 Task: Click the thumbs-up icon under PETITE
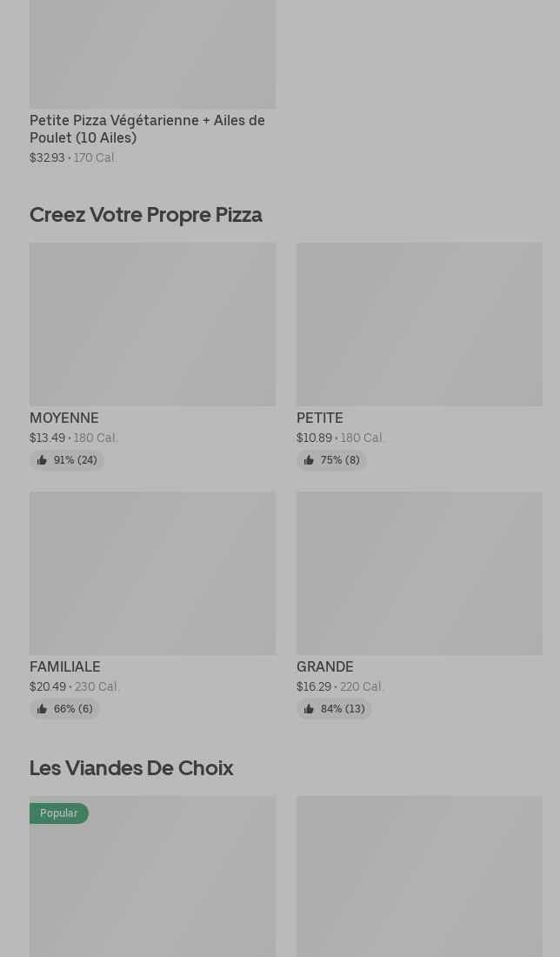click(x=309, y=460)
